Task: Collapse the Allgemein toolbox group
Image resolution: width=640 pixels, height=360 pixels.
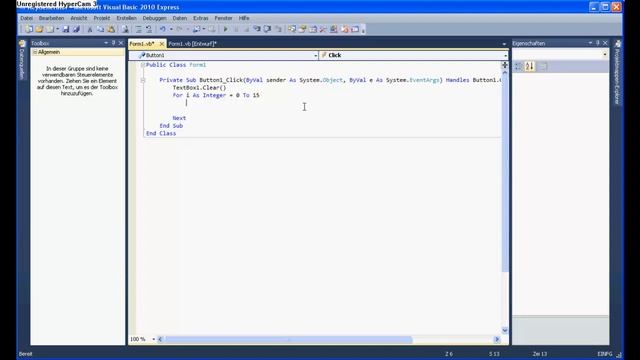Action: click(35, 52)
